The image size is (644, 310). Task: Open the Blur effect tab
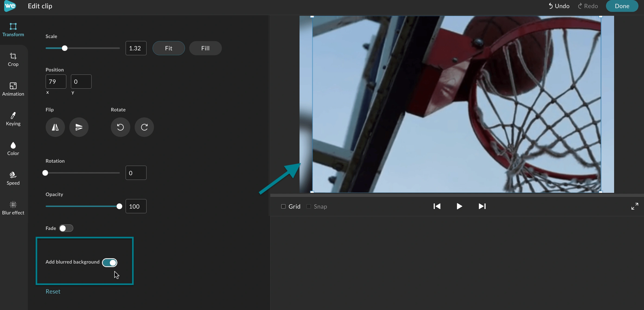[13, 208]
